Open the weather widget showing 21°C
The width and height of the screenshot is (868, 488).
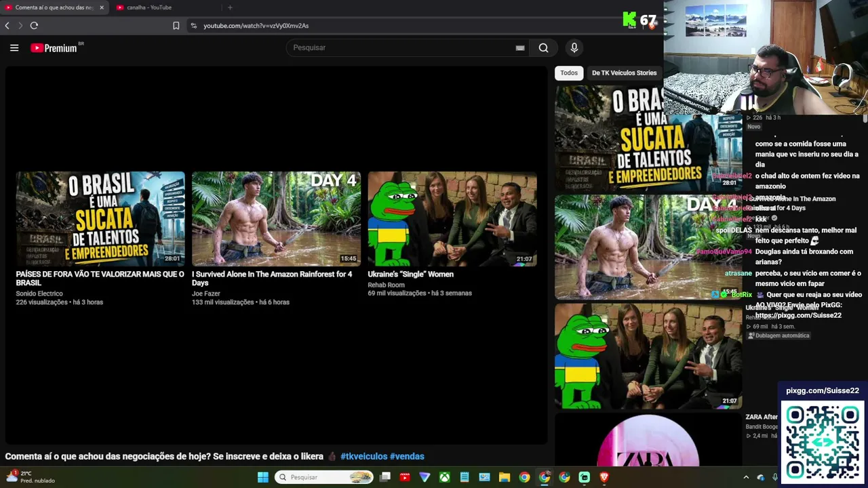pos(31,477)
